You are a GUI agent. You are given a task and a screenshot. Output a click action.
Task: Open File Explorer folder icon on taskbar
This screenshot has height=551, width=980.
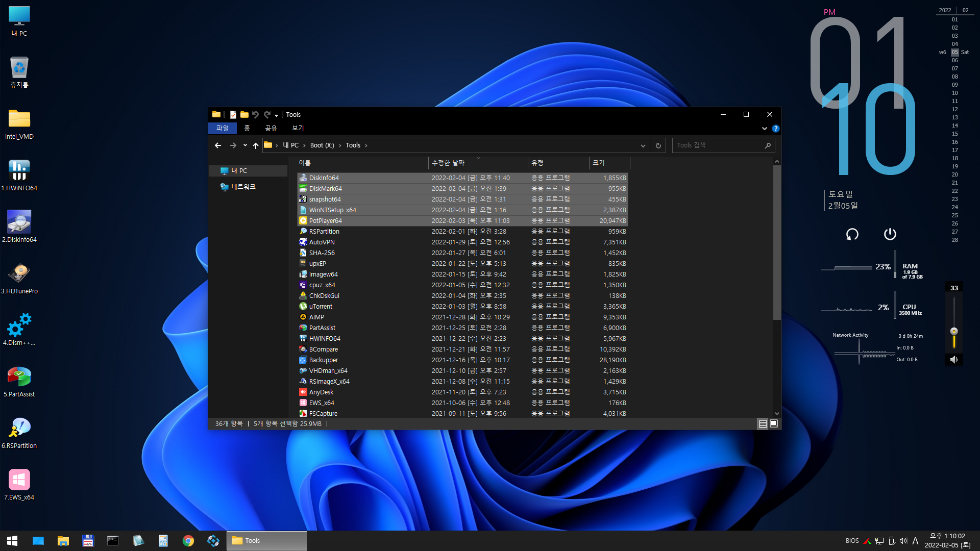point(63,541)
